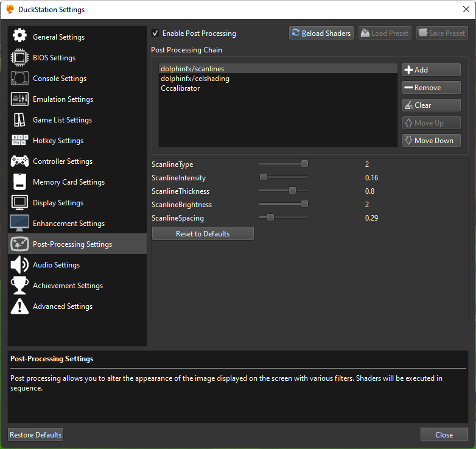Viewport: 476px width, 449px height.
Task: Click the Achievement Settings trophy icon
Action: (19, 285)
